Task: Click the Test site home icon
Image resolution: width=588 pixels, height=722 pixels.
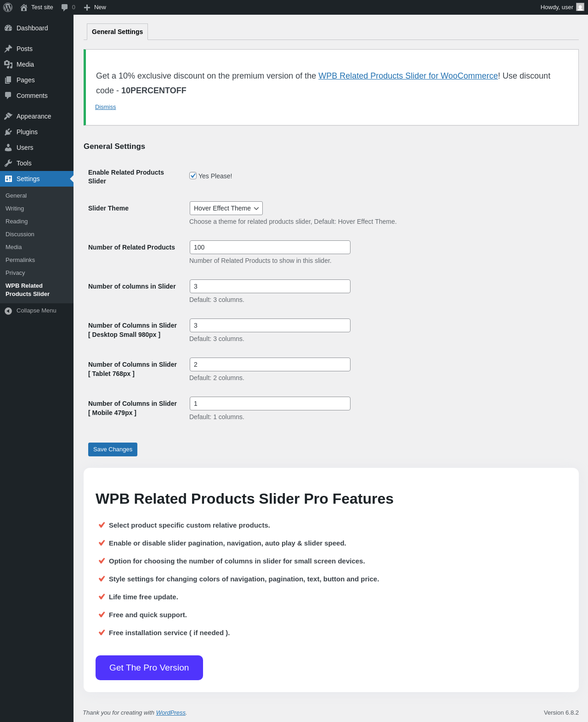Action: (x=24, y=7)
